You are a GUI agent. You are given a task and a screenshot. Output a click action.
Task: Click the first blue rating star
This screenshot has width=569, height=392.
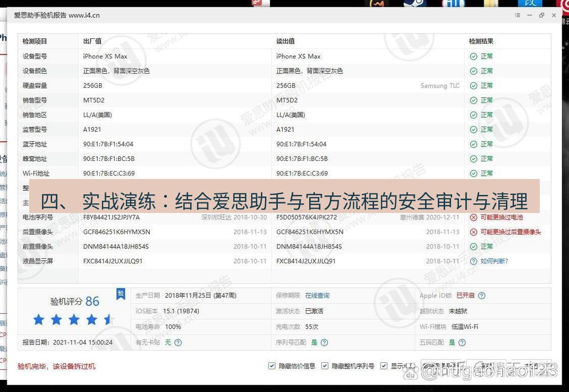tap(38, 320)
